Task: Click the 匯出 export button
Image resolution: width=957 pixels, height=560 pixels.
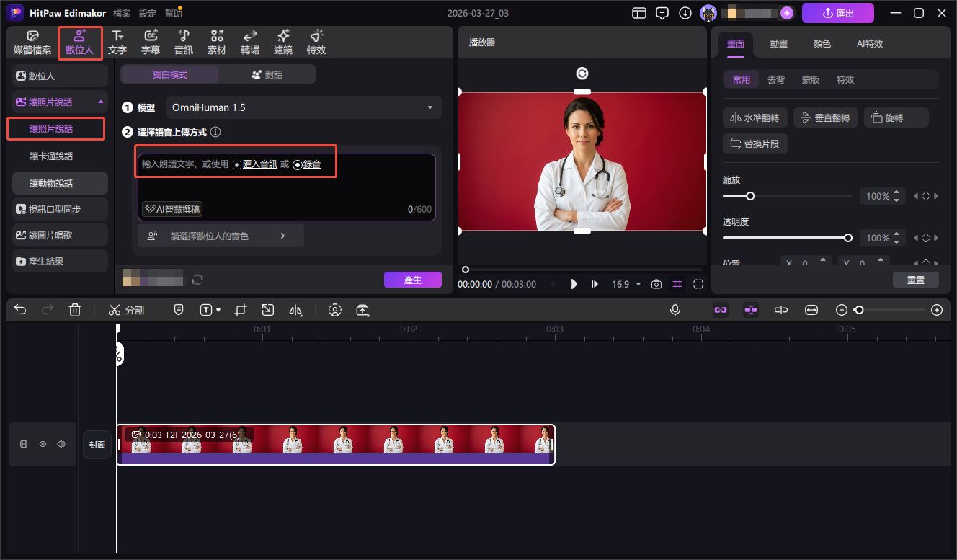Action: coord(837,13)
